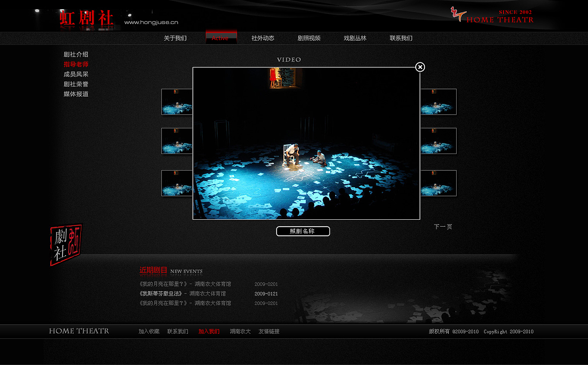Click the 虹剧社 logo in header
This screenshot has width=588, height=365.
click(87, 18)
